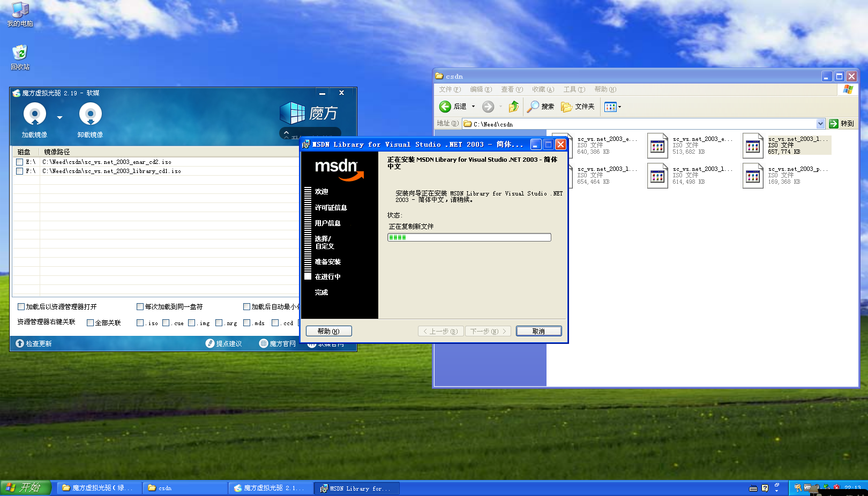The image size is (868, 496).
Task: Open the dropdown arrow beside load image
Action: pos(59,117)
